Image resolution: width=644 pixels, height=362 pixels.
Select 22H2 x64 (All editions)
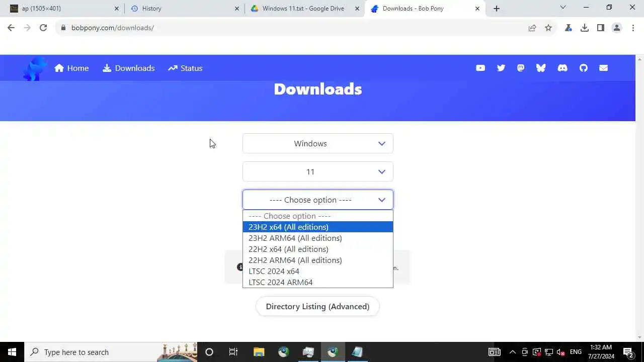click(x=317, y=249)
